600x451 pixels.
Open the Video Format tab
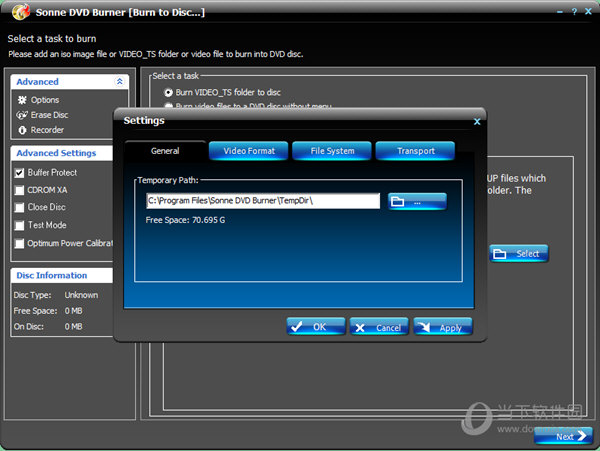pos(249,151)
